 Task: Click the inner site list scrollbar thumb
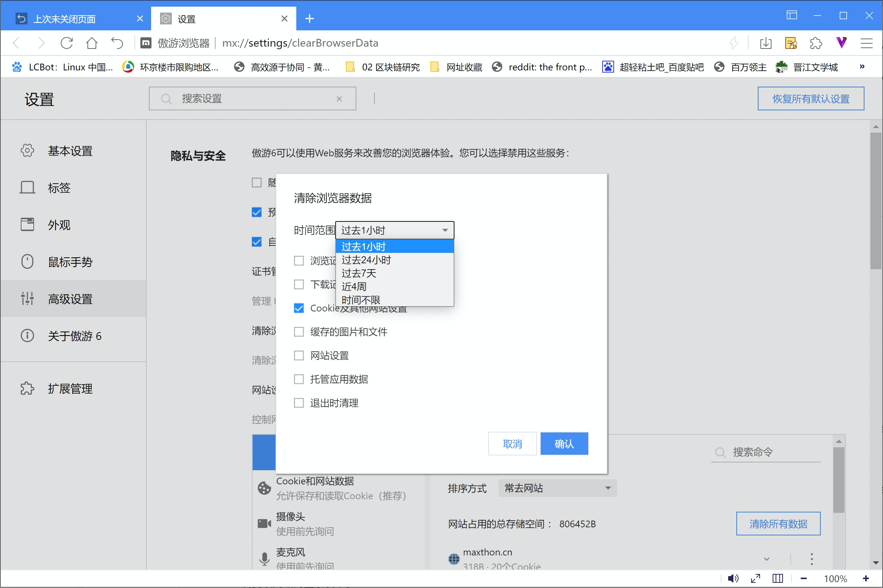(839, 480)
